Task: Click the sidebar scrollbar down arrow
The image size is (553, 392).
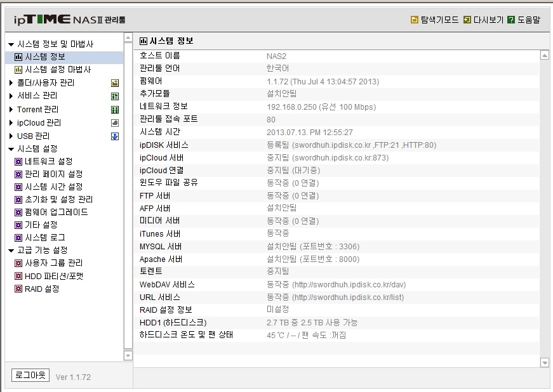Action: (x=128, y=356)
